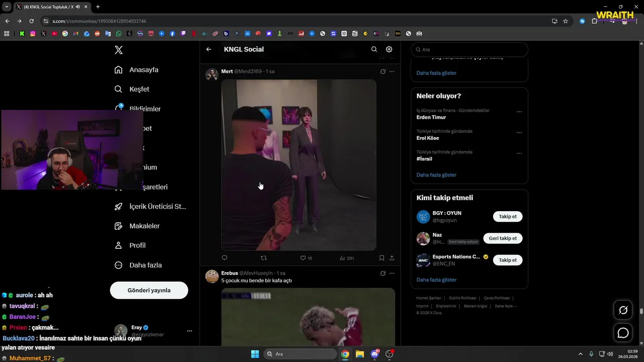Open Keşfet in the sidebar
Screen dimensions: 644x362
(132, 89)
